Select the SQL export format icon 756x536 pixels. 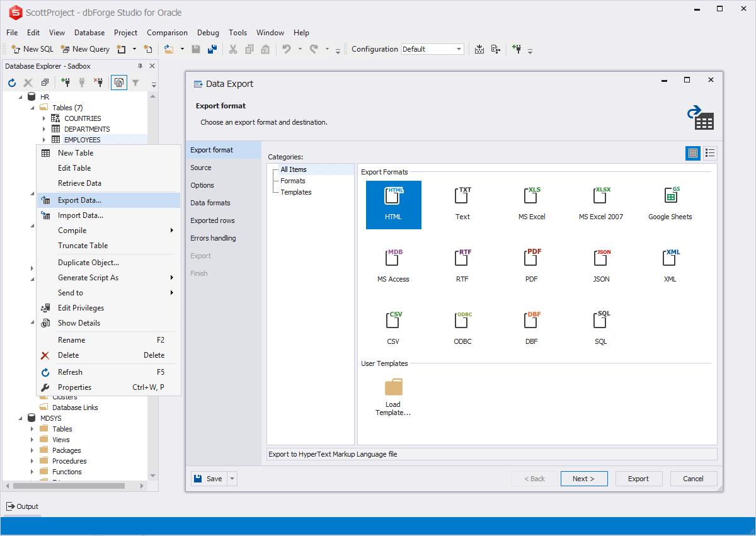click(601, 321)
